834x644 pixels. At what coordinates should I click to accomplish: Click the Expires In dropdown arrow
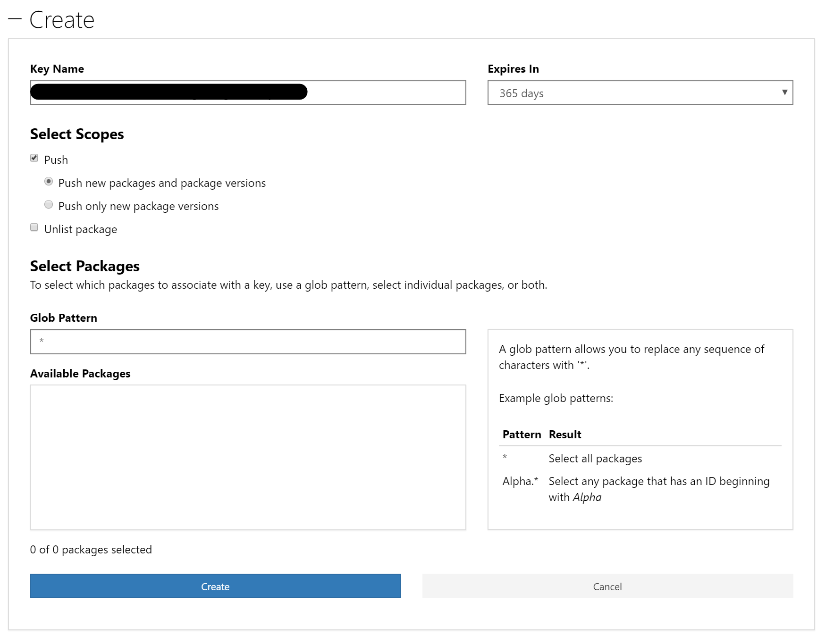(784, 92)
